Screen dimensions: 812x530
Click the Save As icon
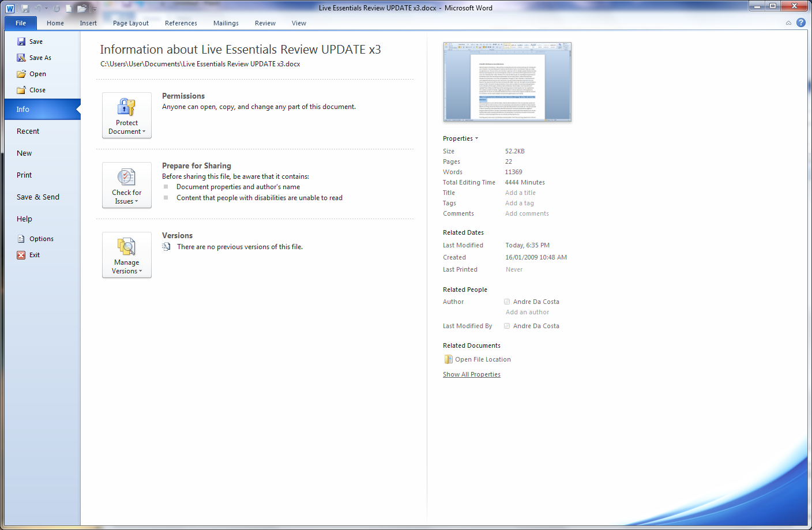click(x=21, y=58)
